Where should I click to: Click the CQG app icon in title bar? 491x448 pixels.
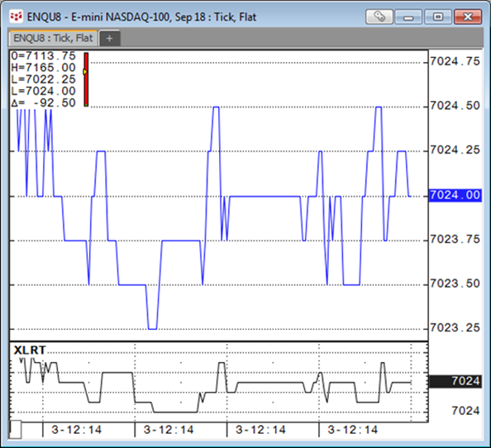[x=16, y=17]
